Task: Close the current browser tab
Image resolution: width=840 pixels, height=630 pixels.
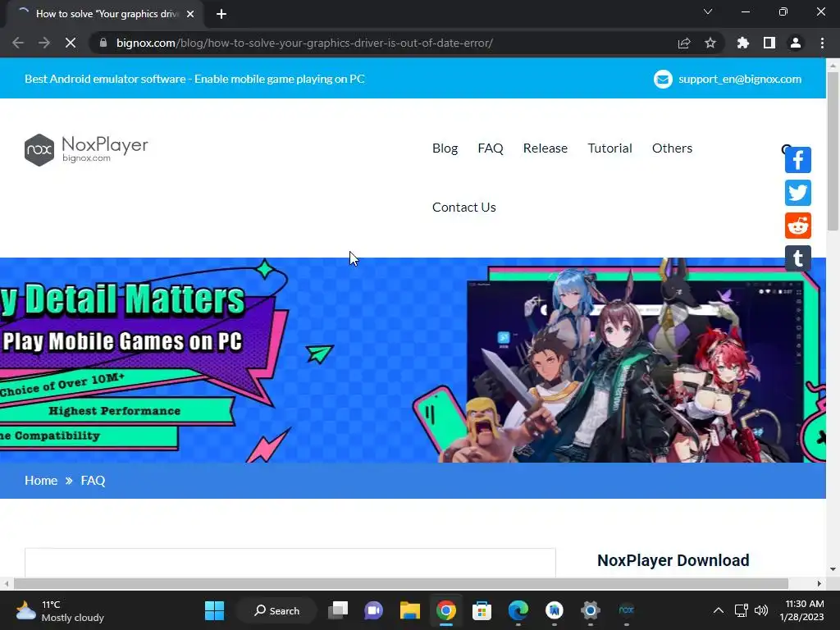Action: [190, 14]
